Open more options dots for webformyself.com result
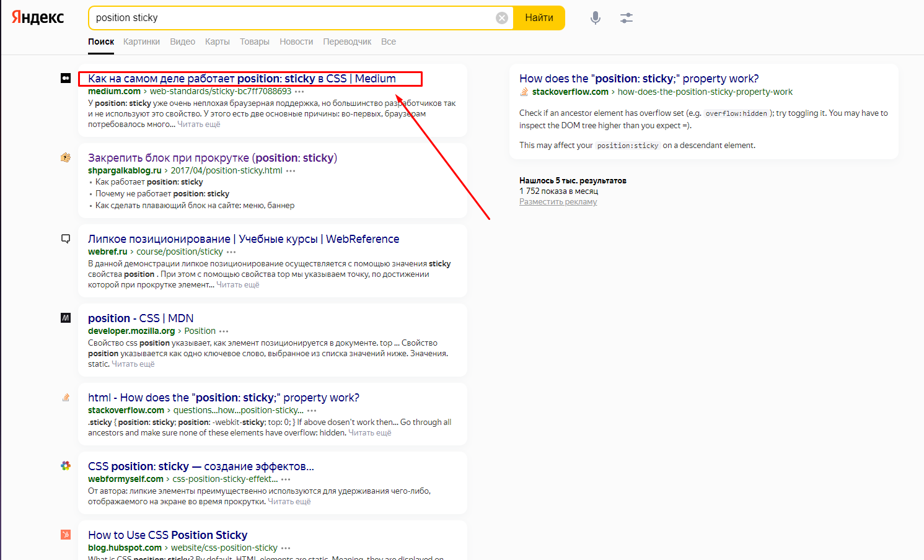The image size is (924, 560). [x=286, y=479]
